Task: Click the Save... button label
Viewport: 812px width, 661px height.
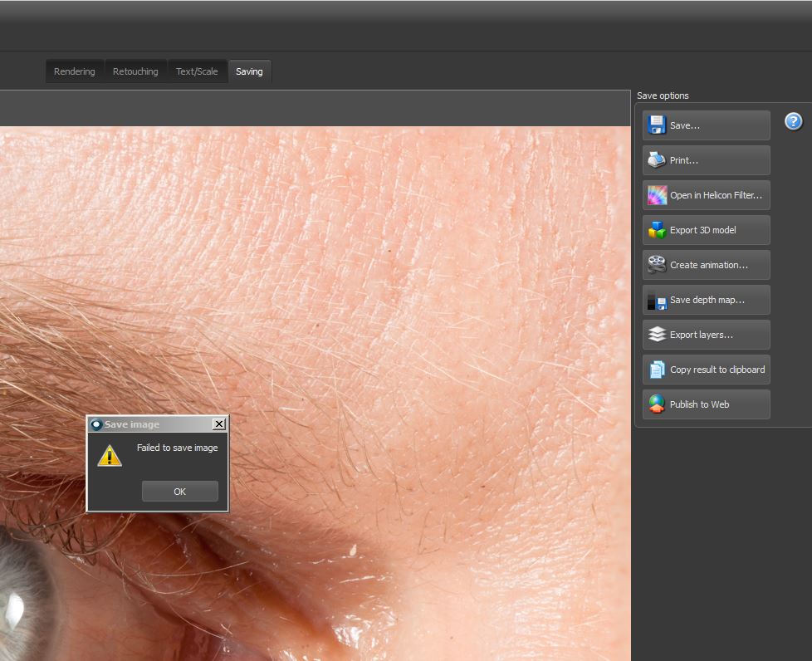Action: click(x=685, y=125)
